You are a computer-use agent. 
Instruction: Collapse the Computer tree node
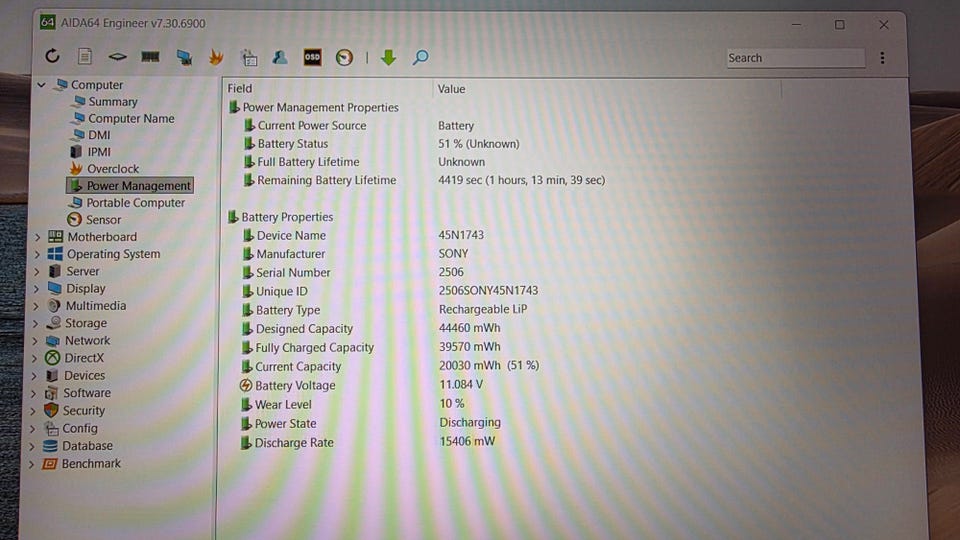41,84
